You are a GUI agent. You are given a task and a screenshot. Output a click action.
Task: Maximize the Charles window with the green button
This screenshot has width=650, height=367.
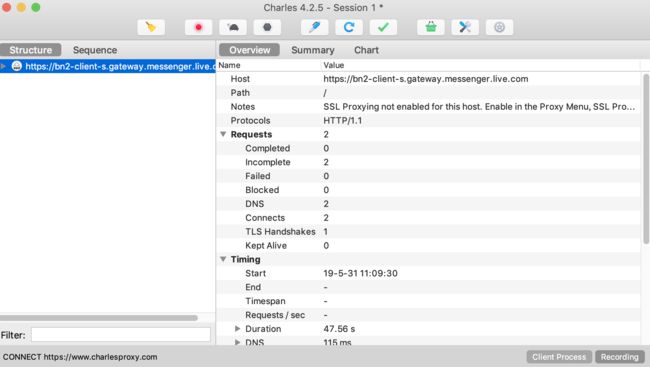(36, 7)
